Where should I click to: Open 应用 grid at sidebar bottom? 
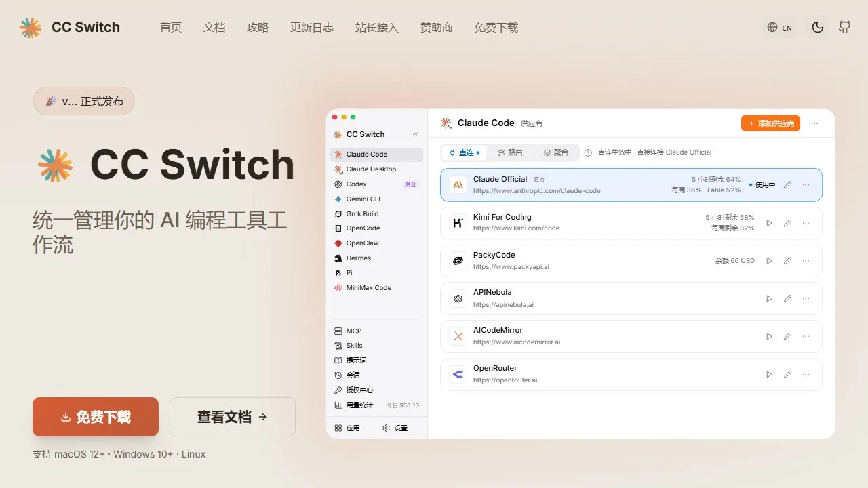point(347,428)
